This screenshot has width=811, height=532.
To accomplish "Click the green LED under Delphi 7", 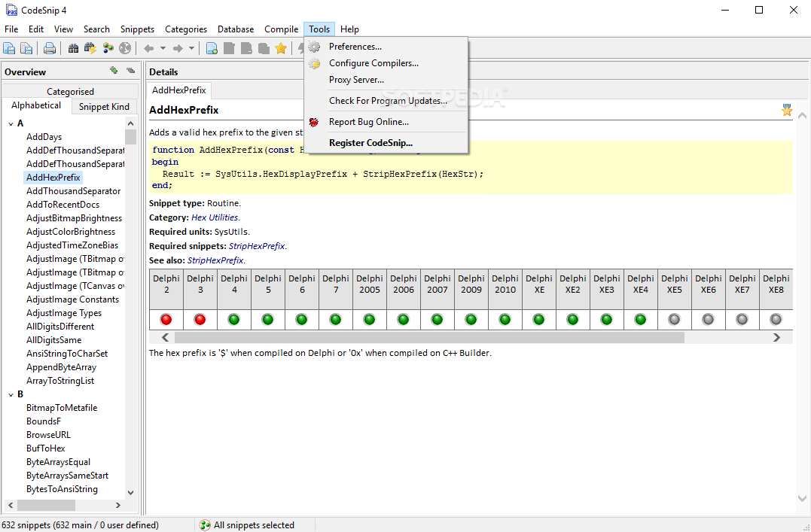I will point(336,320).
